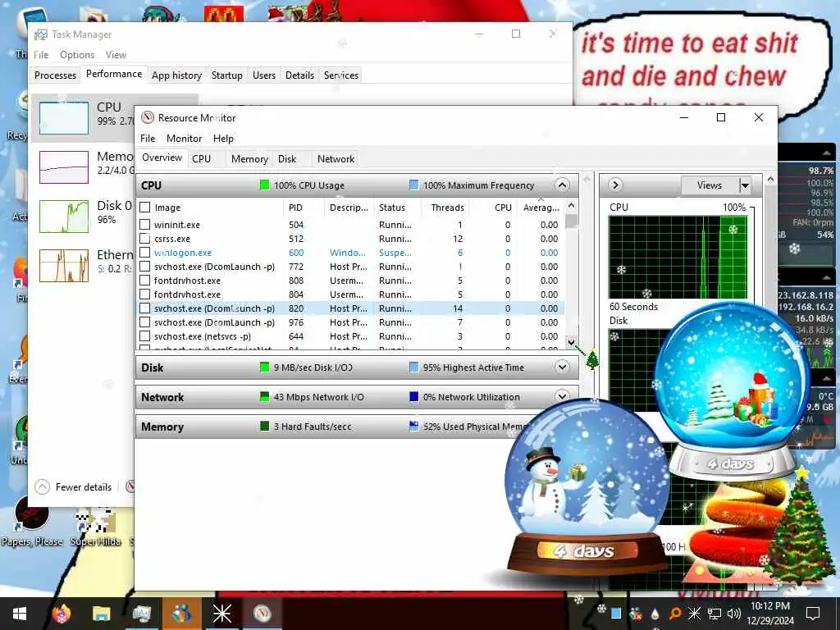Image resolution: width=840 pixels, height=630 pixels.
Task: Collapse the CPU section chevron
Action: (x=562, y=185)
